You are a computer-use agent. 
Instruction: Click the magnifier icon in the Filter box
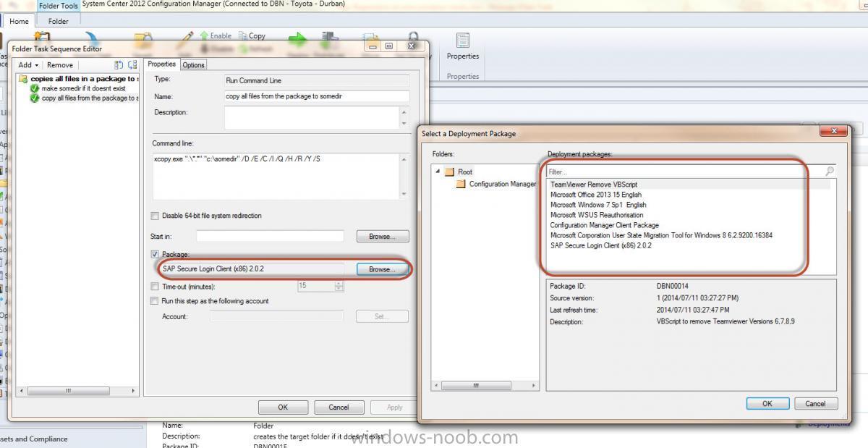(x=830, y=172)
